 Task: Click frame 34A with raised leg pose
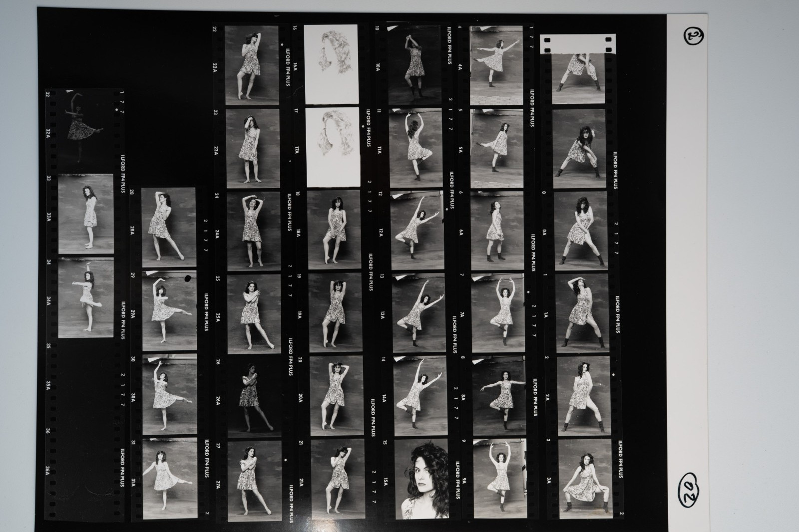tap(86, 297)
